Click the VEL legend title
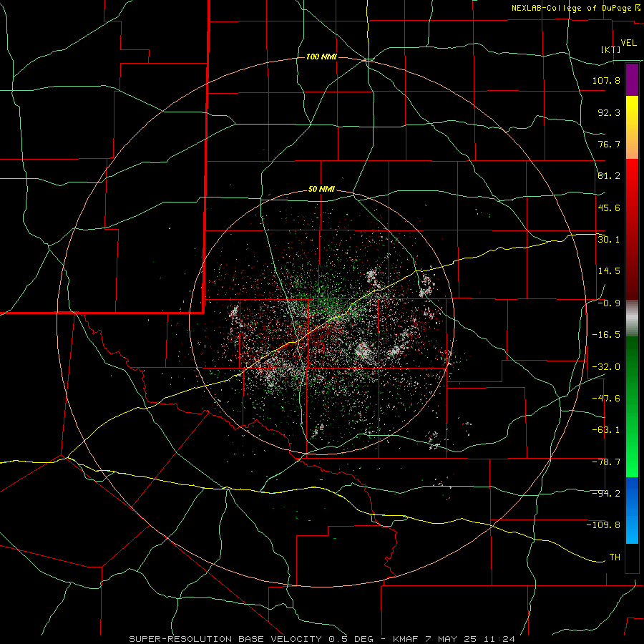The image size is (644, 644). [628, 43]
